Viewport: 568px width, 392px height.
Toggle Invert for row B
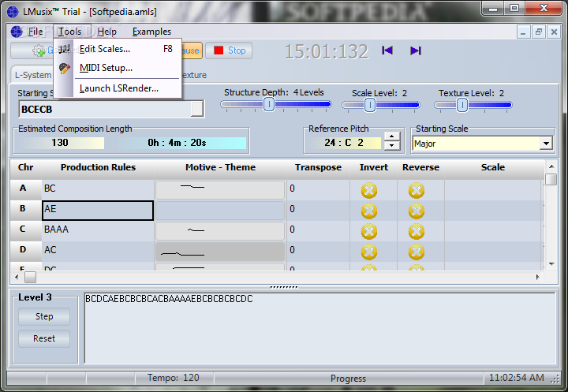[x=368, y=211]
